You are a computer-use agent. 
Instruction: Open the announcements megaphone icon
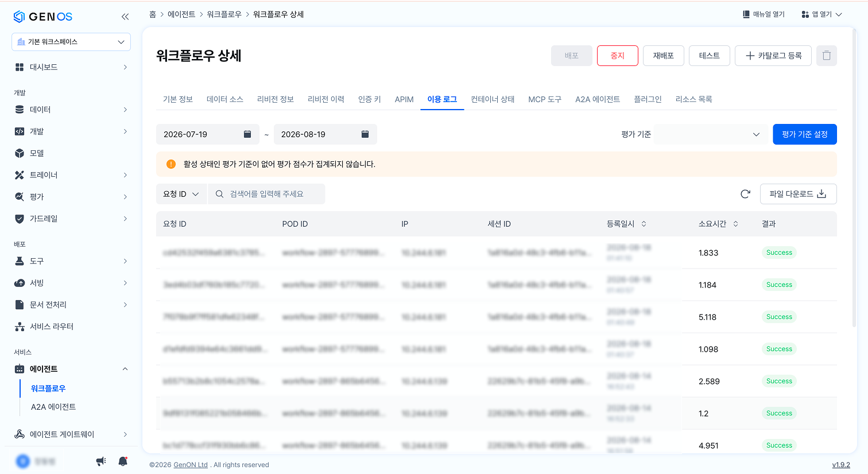[x=101, y=461]
